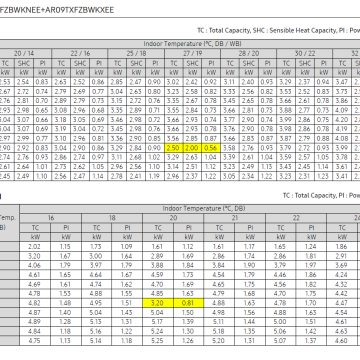Click the 3.39 value under 28 / 20
Screen dimensions: 360x360
pos(230,157)
